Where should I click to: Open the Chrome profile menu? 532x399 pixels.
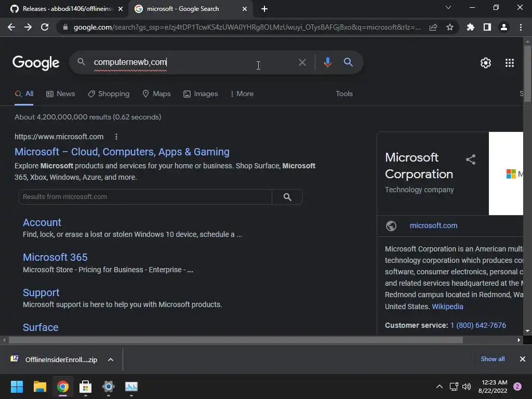[504, 27]
